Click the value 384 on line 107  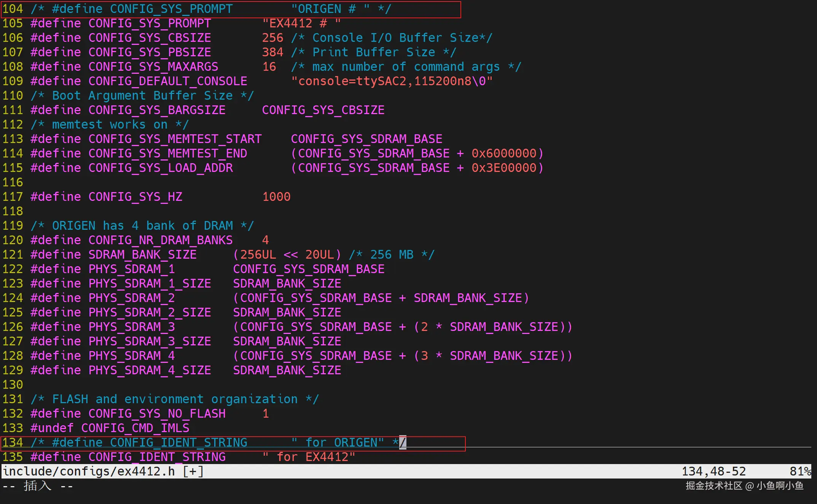point(272,52)
